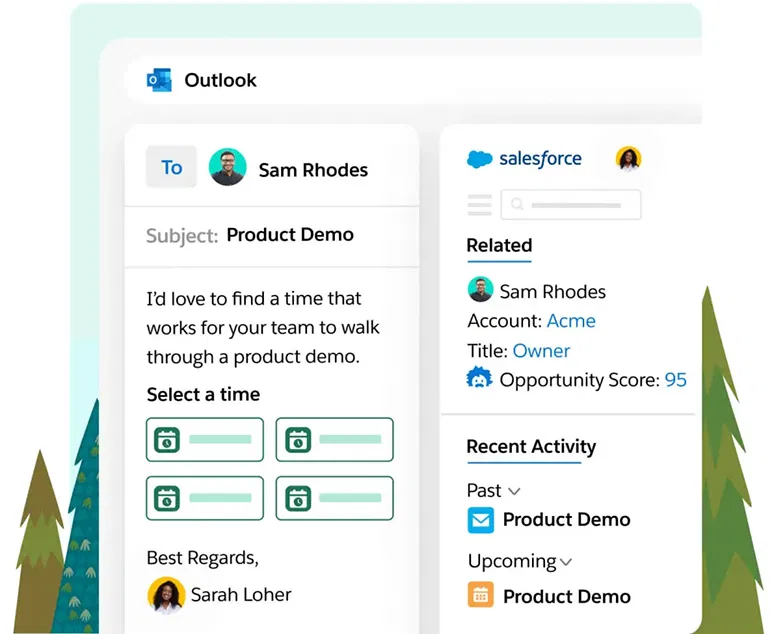Click the email body text paragraph
This screenshot has height=634, width=774.
coord(263,328)
